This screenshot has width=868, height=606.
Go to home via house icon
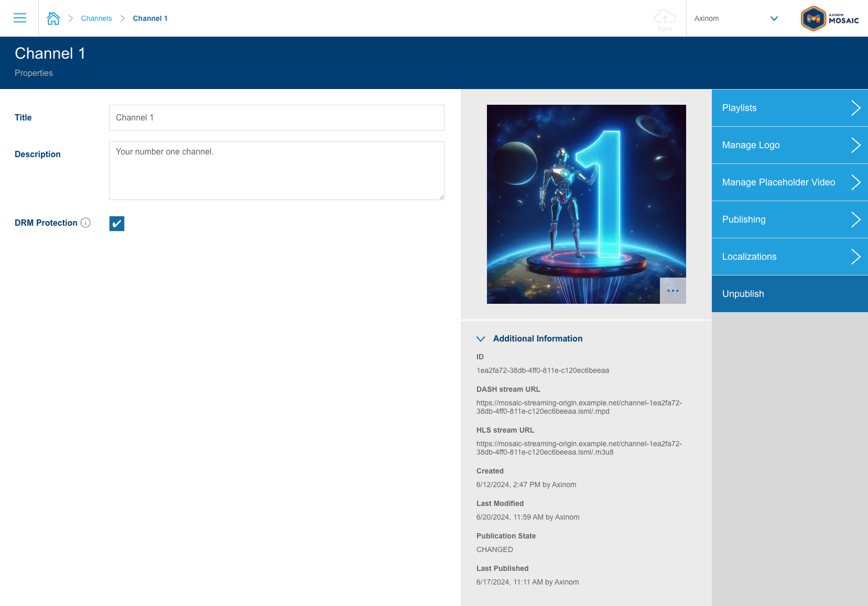pos(53,18)
